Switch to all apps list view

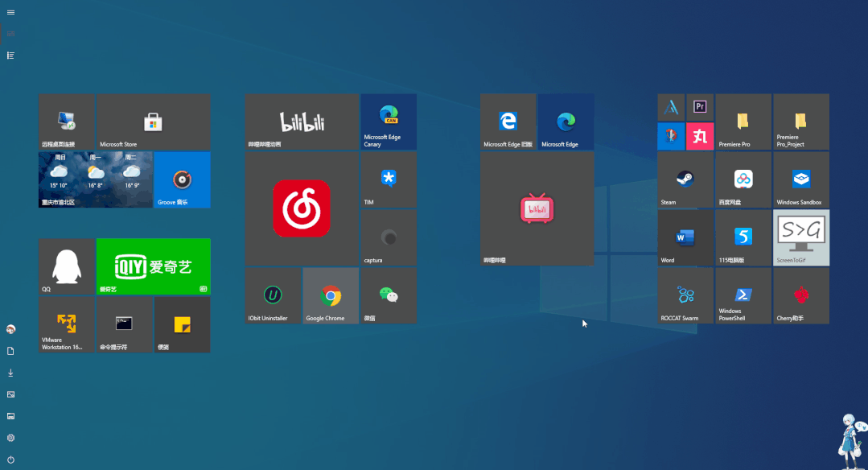tap(10, 56)
